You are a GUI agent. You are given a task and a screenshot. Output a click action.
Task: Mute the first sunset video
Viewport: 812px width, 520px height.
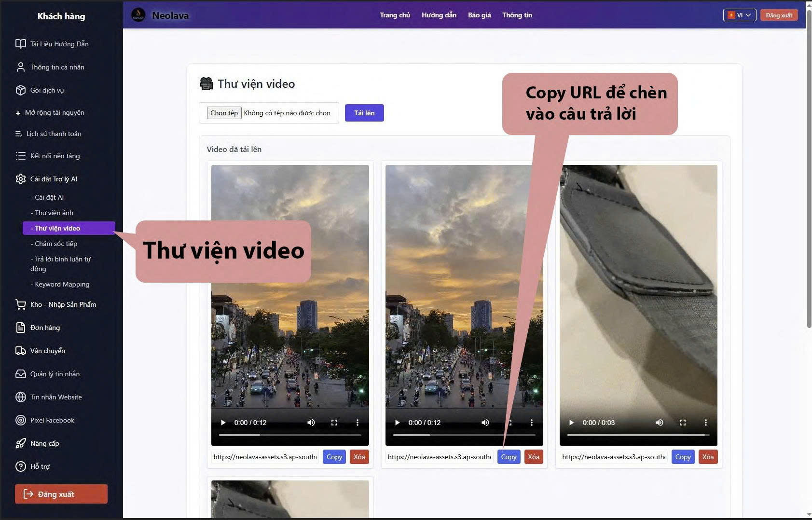(311, 422)
